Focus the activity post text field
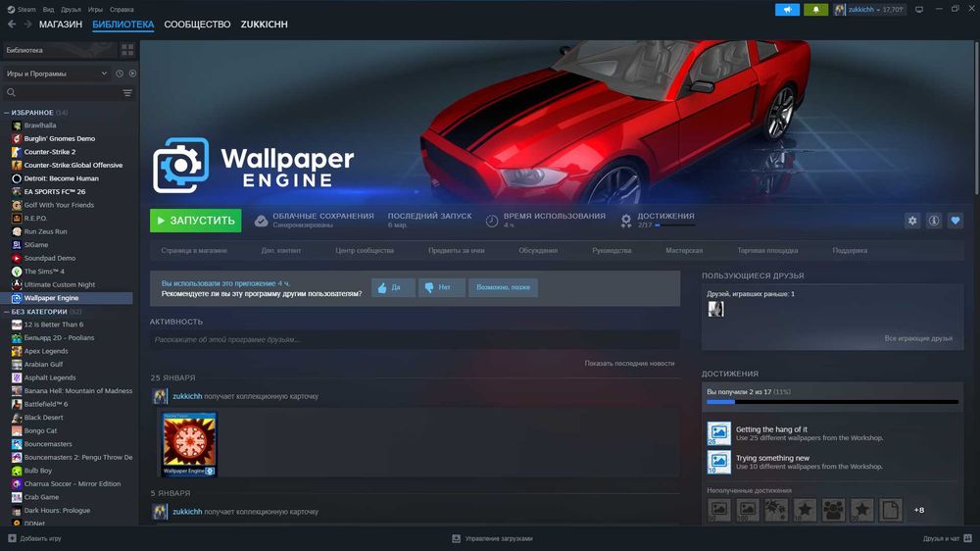The image size is (980, 551). (415, 339)
